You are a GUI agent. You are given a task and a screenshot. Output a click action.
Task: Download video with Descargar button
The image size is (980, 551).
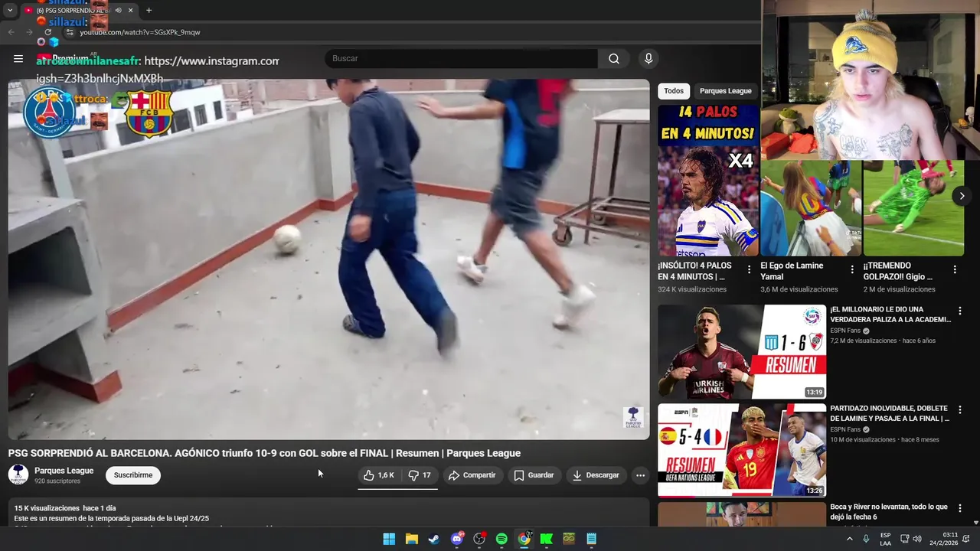coord(596,475)
